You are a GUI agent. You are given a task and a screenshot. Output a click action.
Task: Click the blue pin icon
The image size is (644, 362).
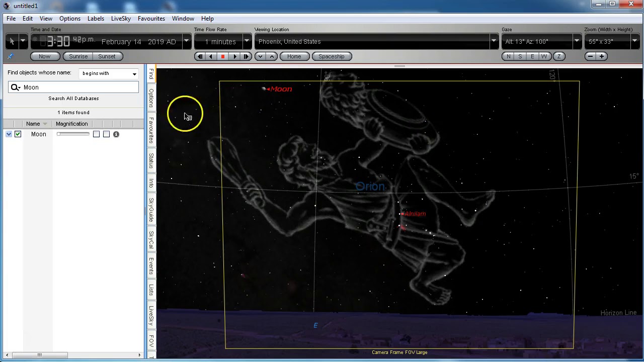pyautogui.click(x=10, y=56)
